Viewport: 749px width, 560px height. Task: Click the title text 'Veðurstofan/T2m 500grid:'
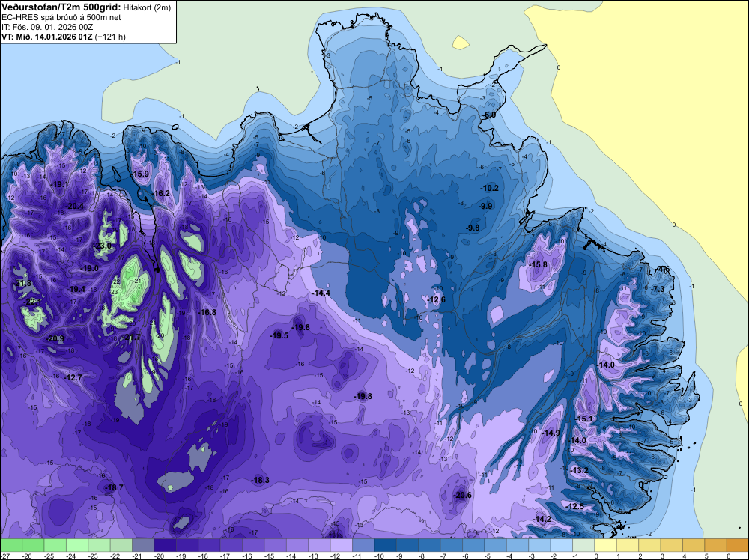pyautogui.click(x=61, y=7)
